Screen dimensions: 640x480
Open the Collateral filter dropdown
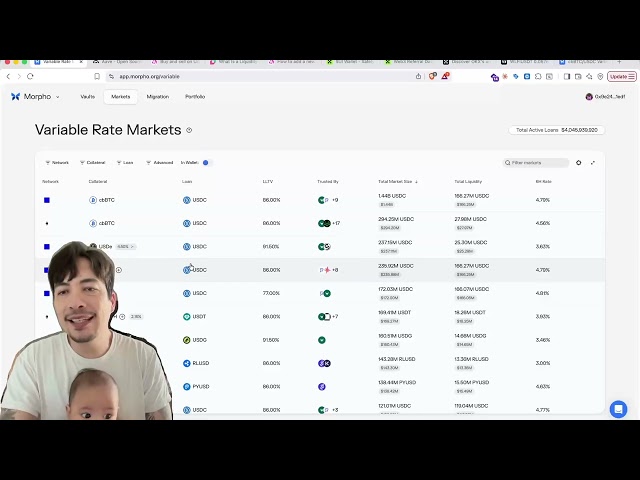pos(93,162)
